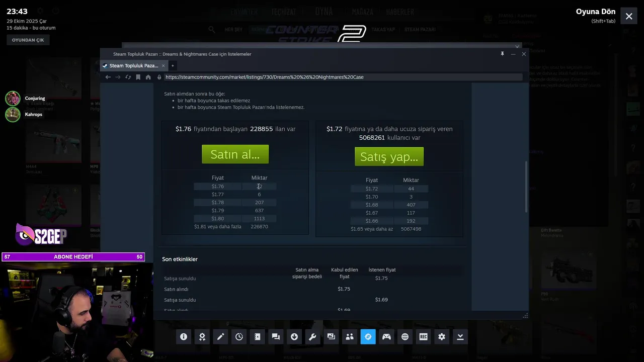Open the screenshots gallery icon
The width and height of the screenshot is (644, 362).
pyautogui.click(x=331, y=337)
